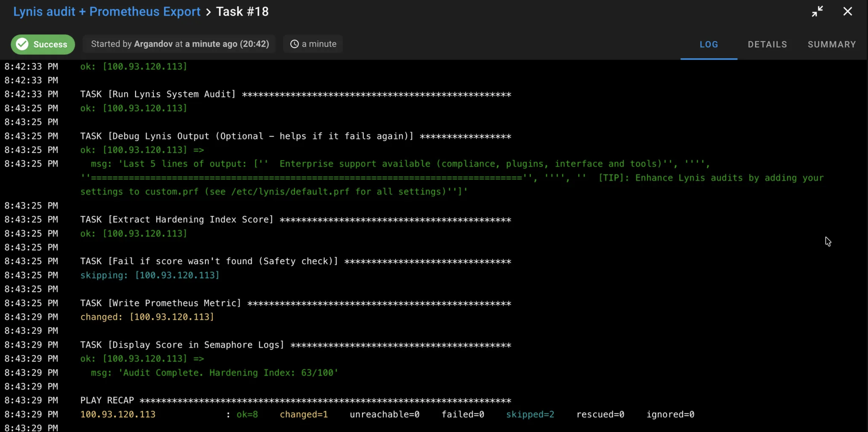868x432 pixels.
Task: Click the 'a minute ago (20:42)' start time
Action: [227, 44]
